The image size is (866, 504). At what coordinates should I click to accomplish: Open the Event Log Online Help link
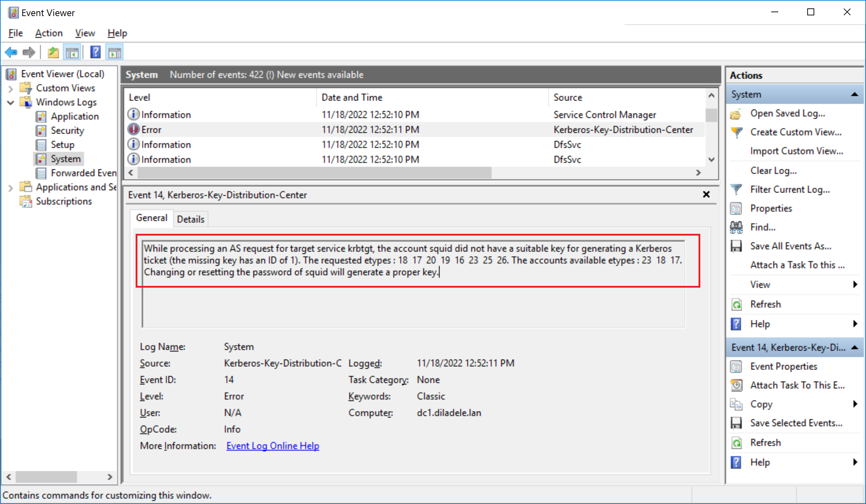tap(273, 446)
